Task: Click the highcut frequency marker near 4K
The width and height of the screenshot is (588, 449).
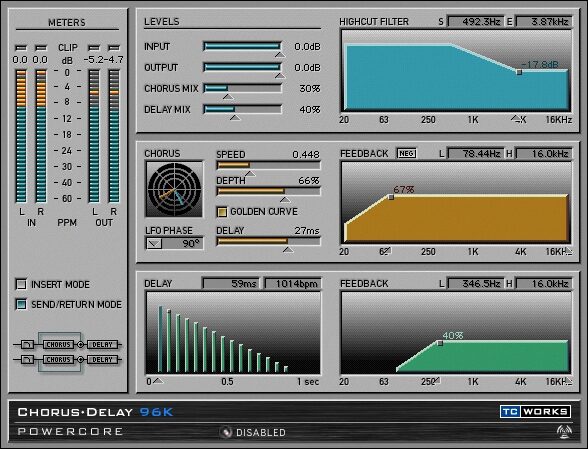Action: [x=516, y=119]
